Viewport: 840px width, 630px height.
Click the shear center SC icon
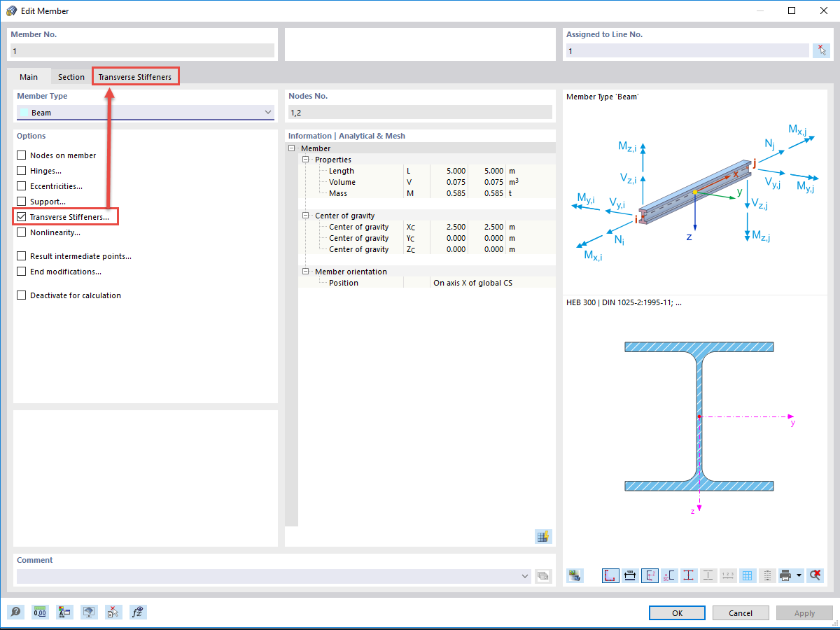click(x=669, y=575)
